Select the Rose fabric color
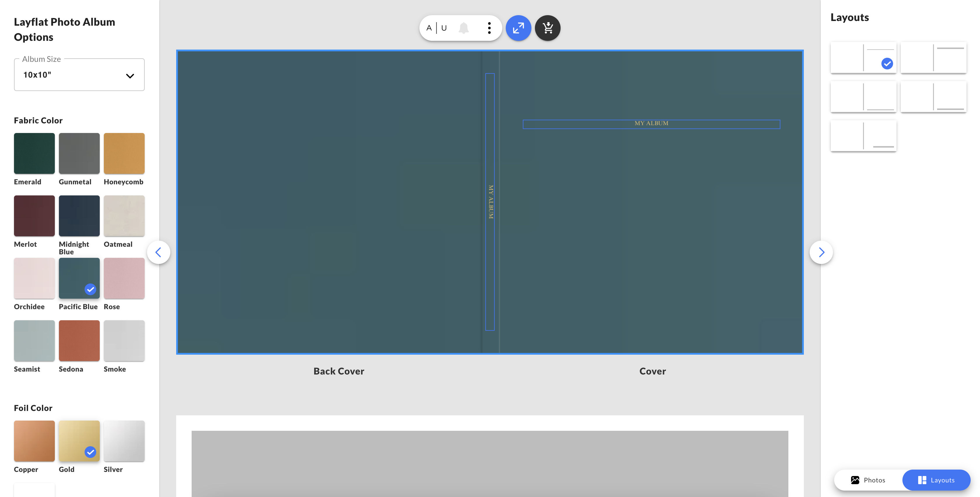This screenshot has height=497, width=980. coord(124,278)
